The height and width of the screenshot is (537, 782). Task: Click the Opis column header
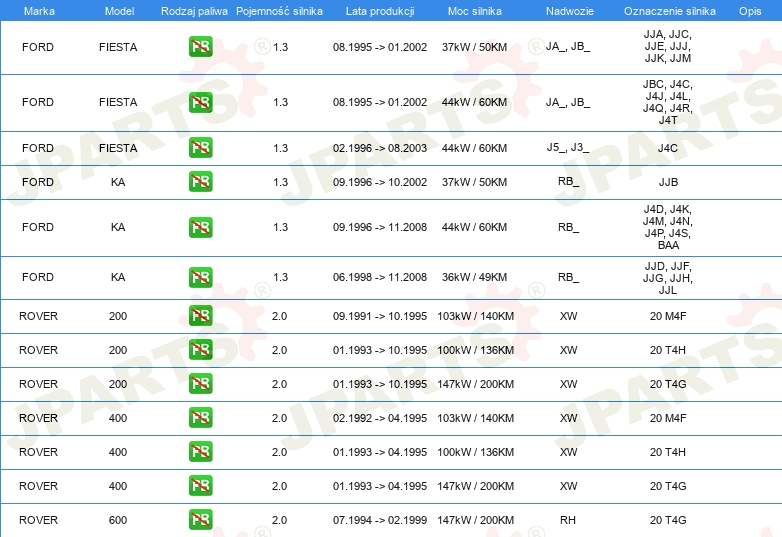pos(750,11)
